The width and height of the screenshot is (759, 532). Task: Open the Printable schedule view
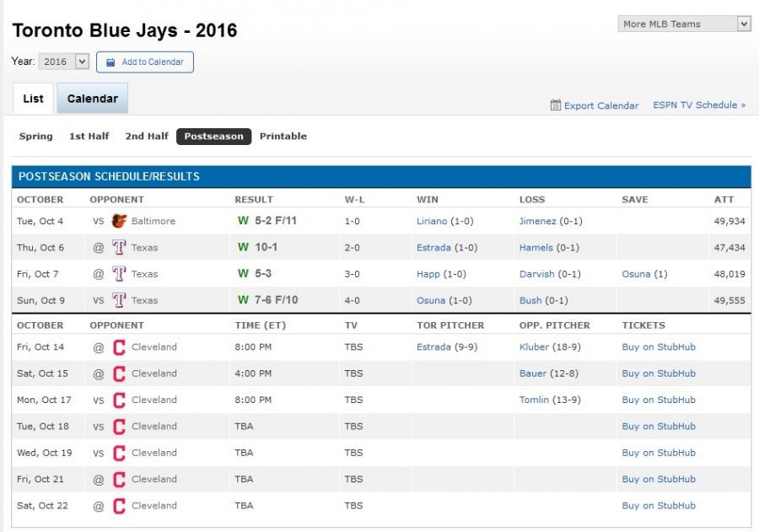(x=283, y=136)
